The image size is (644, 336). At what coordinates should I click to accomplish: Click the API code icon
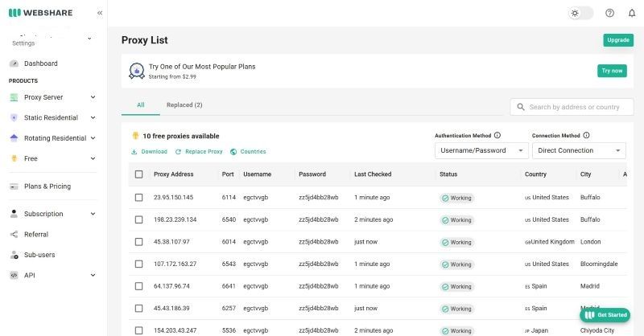click(14, 275)
